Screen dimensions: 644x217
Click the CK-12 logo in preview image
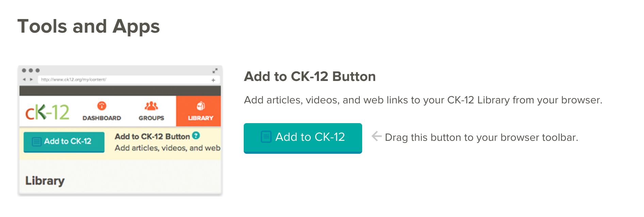[47, 112]
